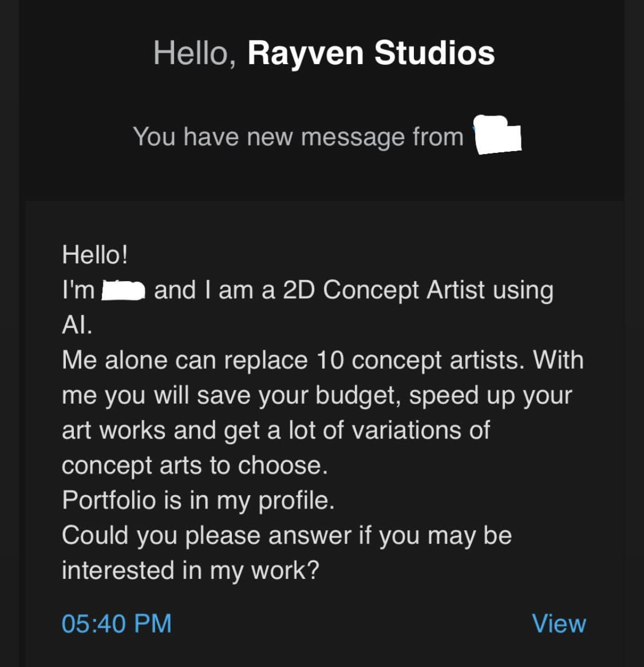Click the "You have new message from" text
Image resolution: width=644 pixels, height=667 pixels.
[298, 137]
